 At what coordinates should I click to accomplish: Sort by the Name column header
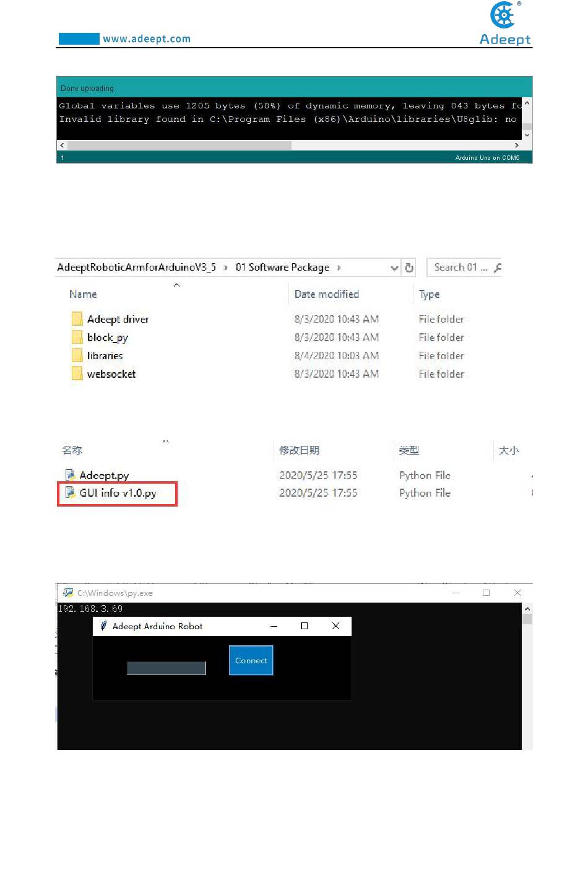83,294
